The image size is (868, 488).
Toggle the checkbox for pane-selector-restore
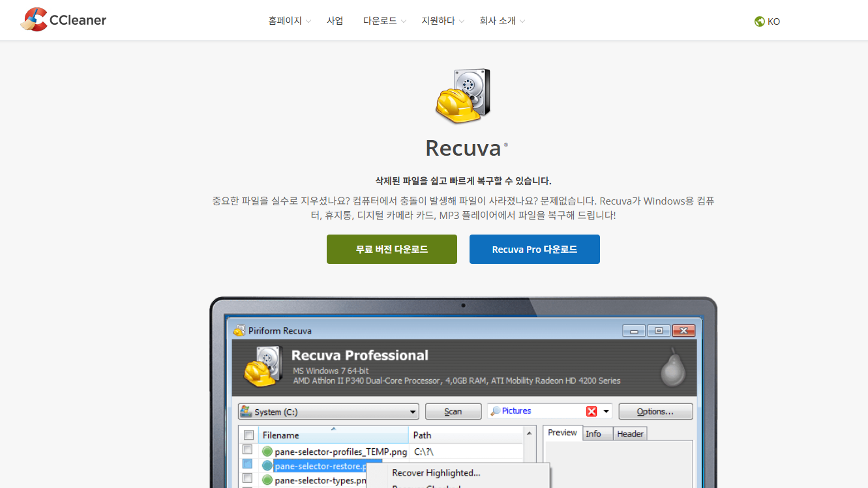click(247, 464)
